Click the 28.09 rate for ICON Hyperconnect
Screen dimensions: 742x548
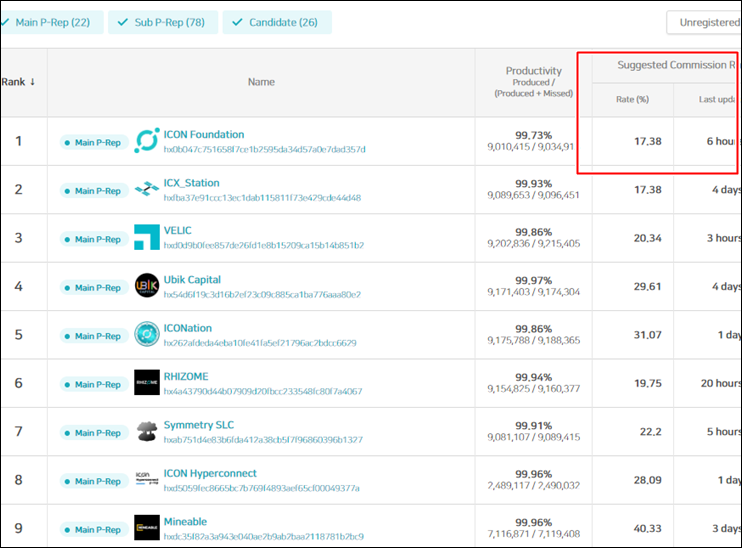[648, 480]
